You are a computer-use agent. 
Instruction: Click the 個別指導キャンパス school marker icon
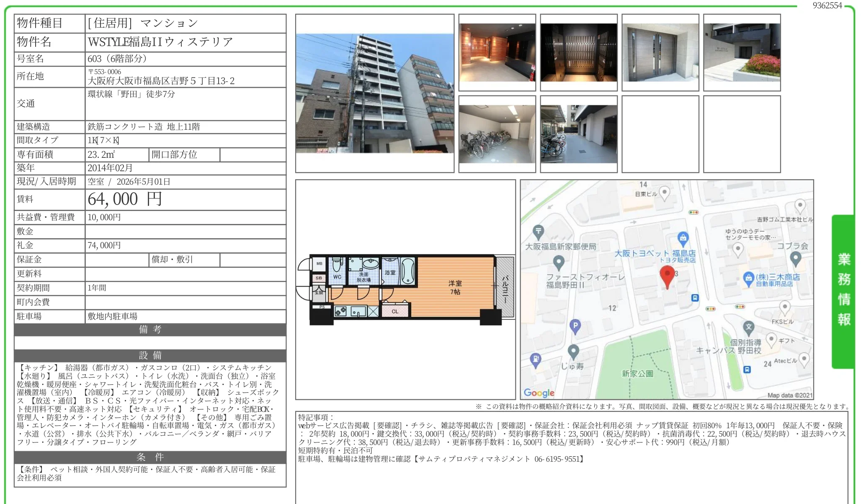pyautogui.click(x=748, y=327)
